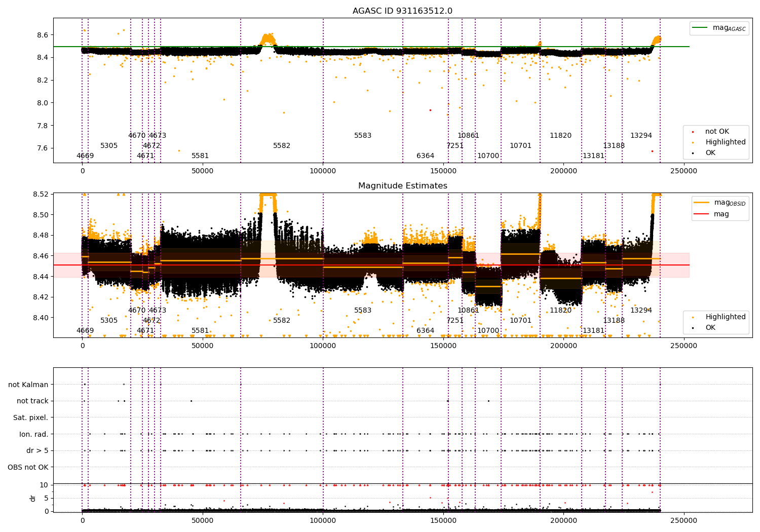760x532 pixels.
Task: Click y-axis tick "8.2" in top plot
Action: tap(43, 80)
